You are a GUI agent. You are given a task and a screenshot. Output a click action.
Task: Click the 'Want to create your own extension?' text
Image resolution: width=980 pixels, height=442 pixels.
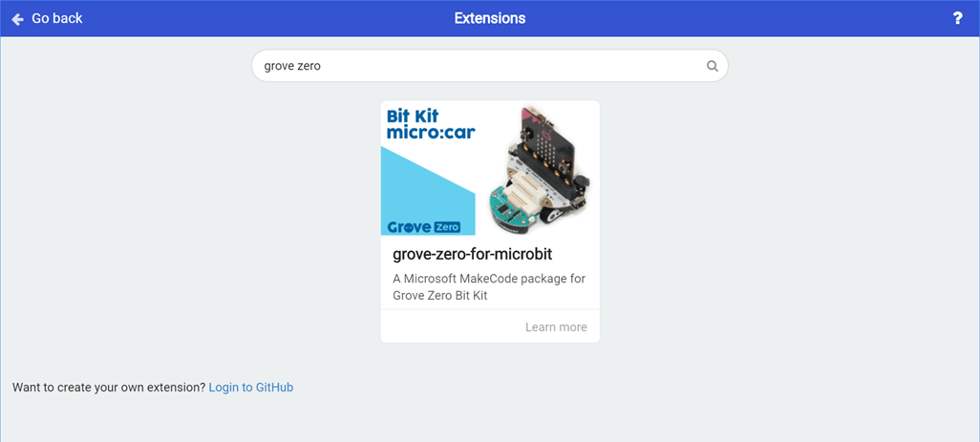point(109,387)
